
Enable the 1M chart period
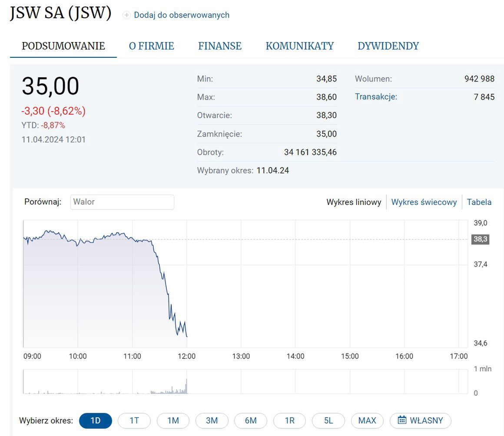pos(173,420)
